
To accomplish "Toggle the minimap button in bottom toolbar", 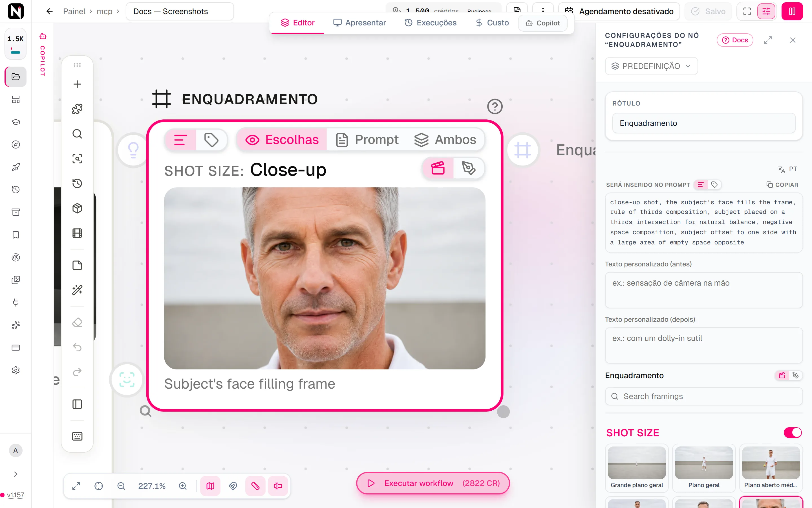I will (210, 486).
